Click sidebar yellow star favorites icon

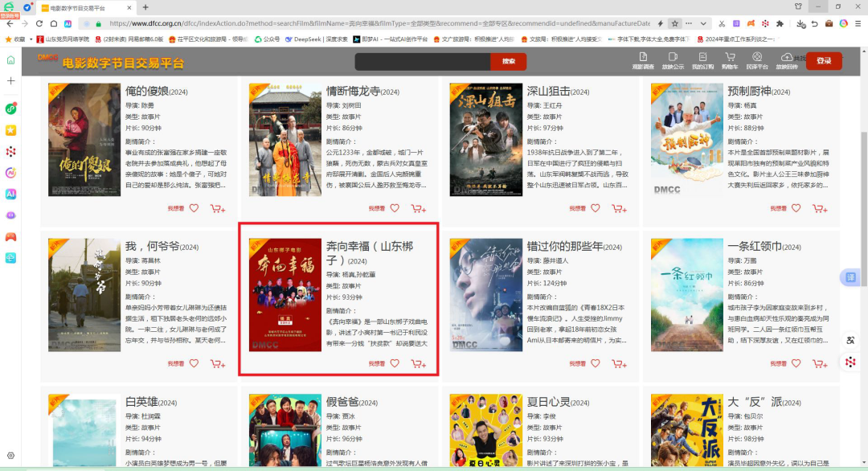coord(10,130)
